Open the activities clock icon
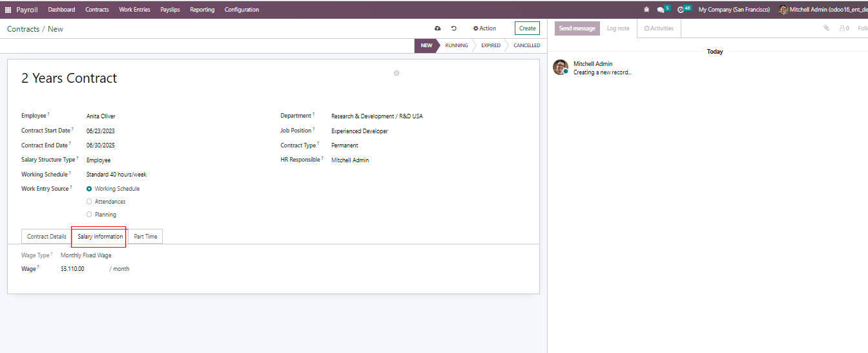 click(681, 10)
